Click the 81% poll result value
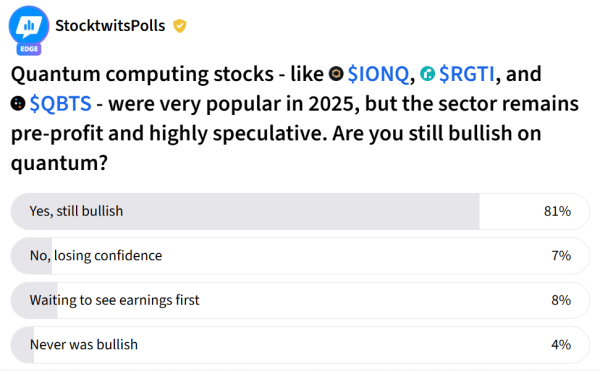Screen dimensions: 600x374 (557, 211)
